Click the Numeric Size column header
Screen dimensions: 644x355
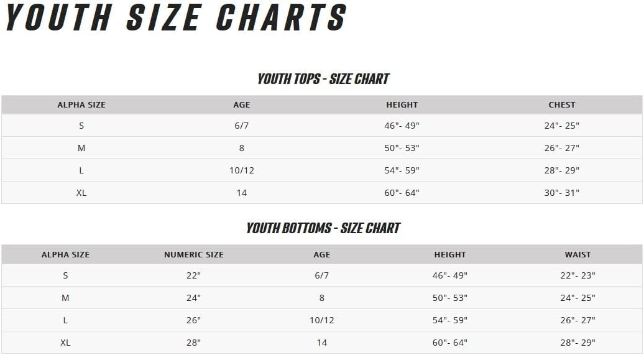pyautogui.click(x=194, y=255)
